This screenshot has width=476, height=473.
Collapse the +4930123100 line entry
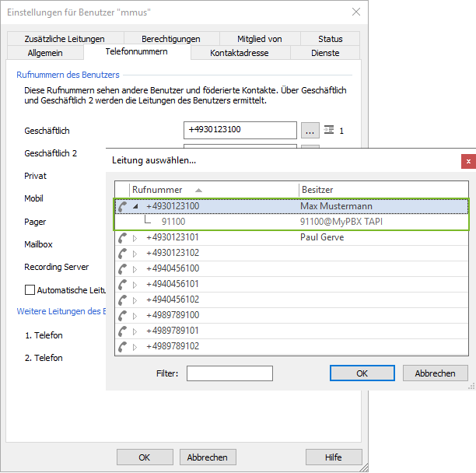coord(135,207)
